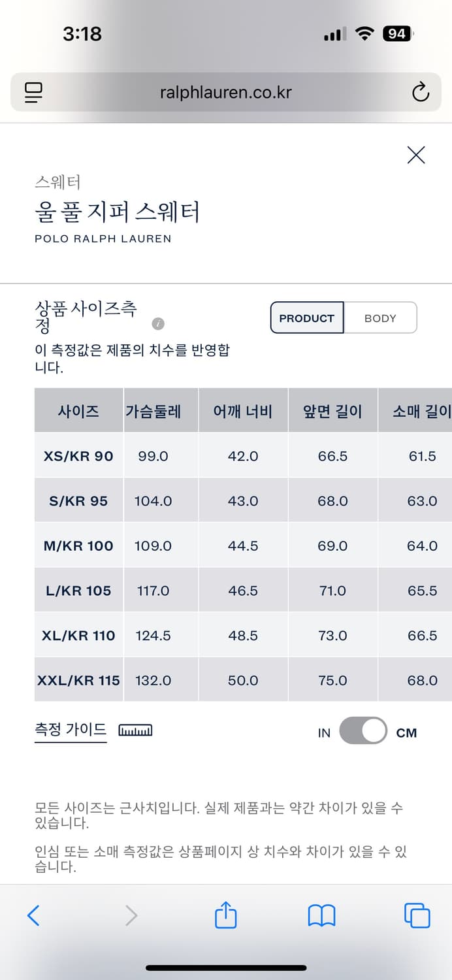Open the Safari tab switcher
This screenshot has width=452, height=980.
(x=417, y=915)
